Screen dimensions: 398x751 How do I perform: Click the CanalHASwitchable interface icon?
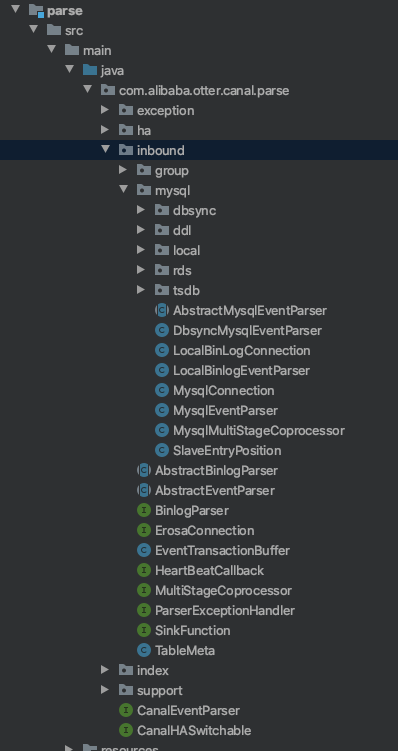[x=126, y=730]
